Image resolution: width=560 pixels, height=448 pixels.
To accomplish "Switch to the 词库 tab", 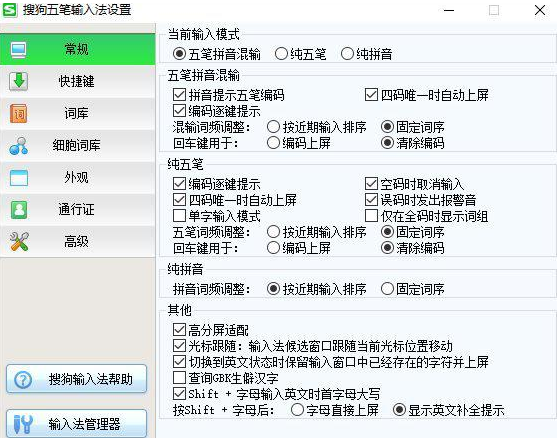I will tap(78, 114).
